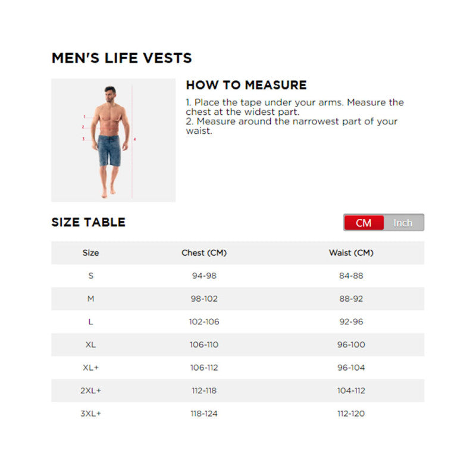The width and height of the screenshot is (476, 476).
Task: Click the male model measurement image
Action: (x=113, y=140)
